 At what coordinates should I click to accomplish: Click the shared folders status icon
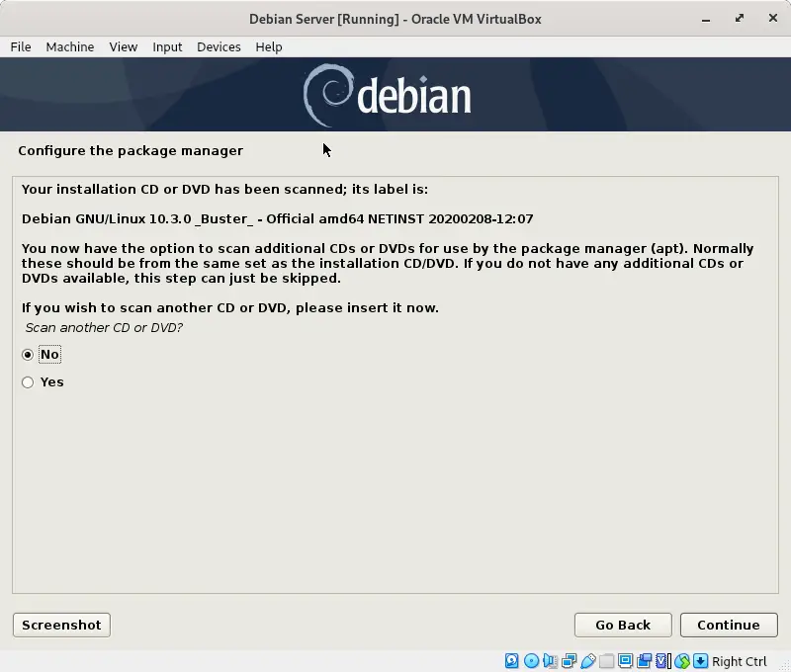[606, 661]
